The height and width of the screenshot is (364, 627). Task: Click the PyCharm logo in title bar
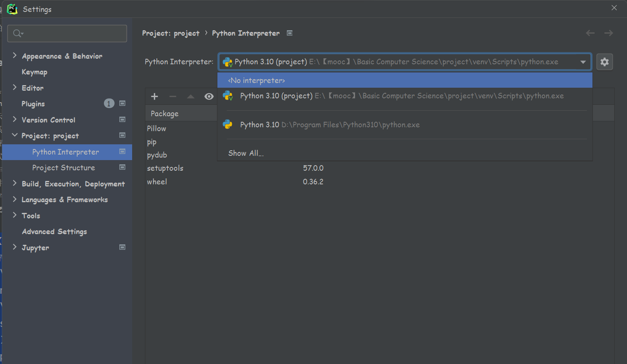pos(12,9)
